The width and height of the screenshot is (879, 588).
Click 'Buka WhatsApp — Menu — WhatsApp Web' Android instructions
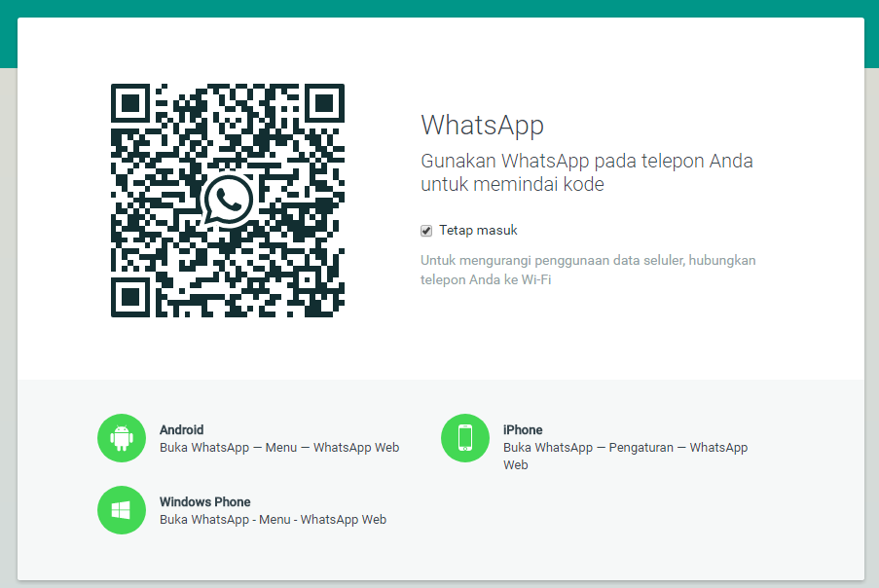point(279,447)
